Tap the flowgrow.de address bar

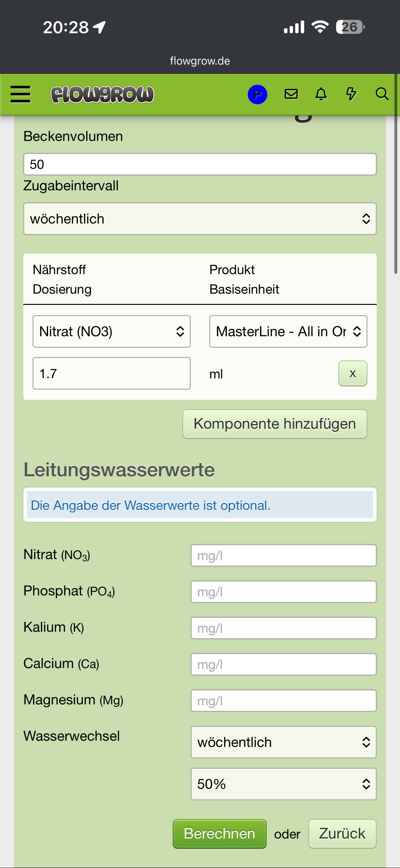click(x=200, y=61)
